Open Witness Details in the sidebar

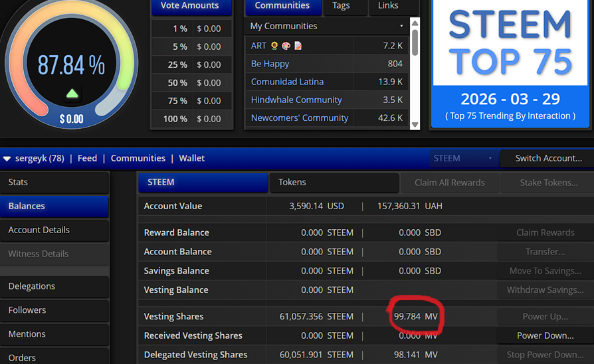point(54,254)
